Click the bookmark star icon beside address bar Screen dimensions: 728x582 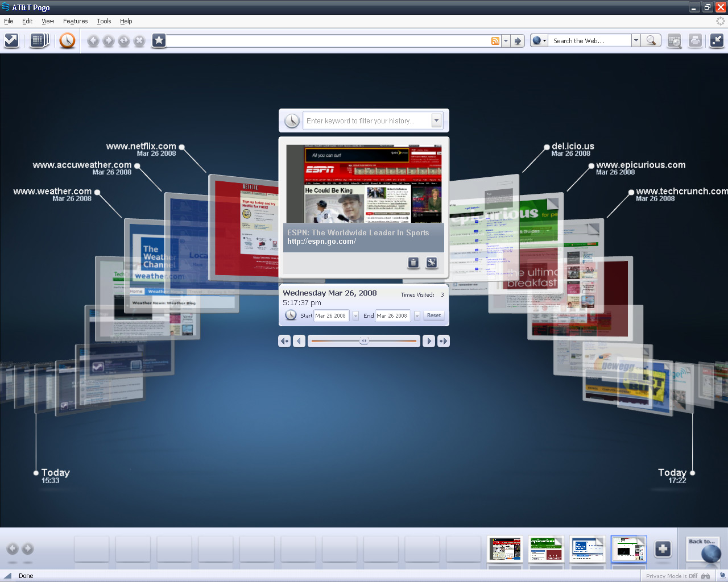(x=159, y=40)
